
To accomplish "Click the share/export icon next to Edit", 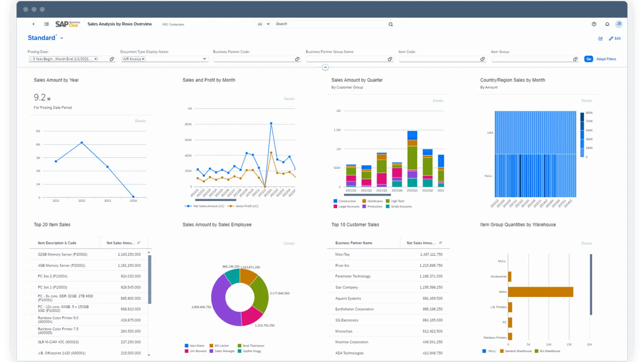I will [x=600, y=39].
